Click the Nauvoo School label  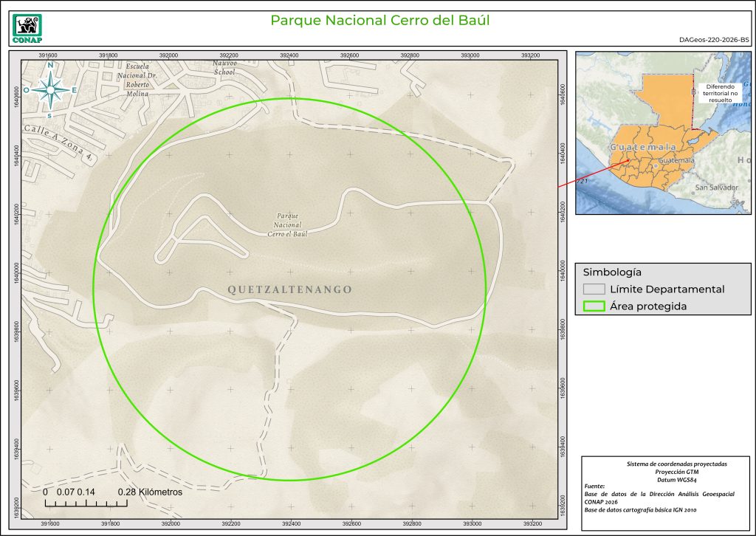pyautogui.click(x=224, y=68)
